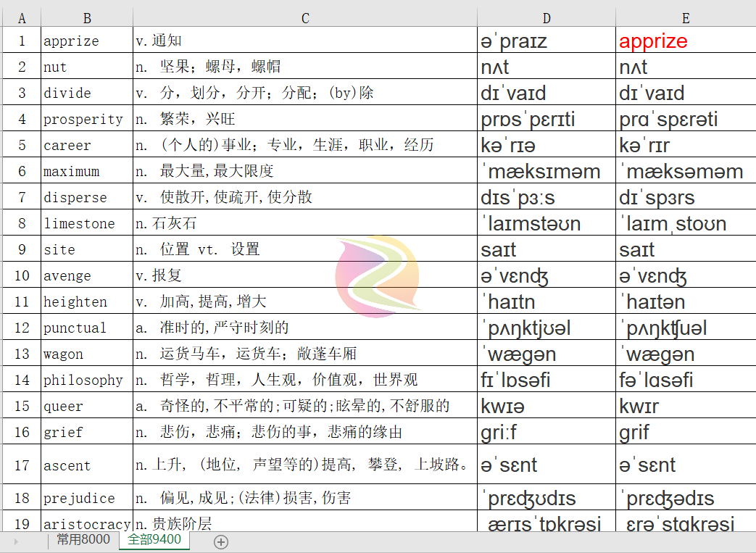Select phonetic cell 'prɒsˈpɛrɪti' in column D

547,118
